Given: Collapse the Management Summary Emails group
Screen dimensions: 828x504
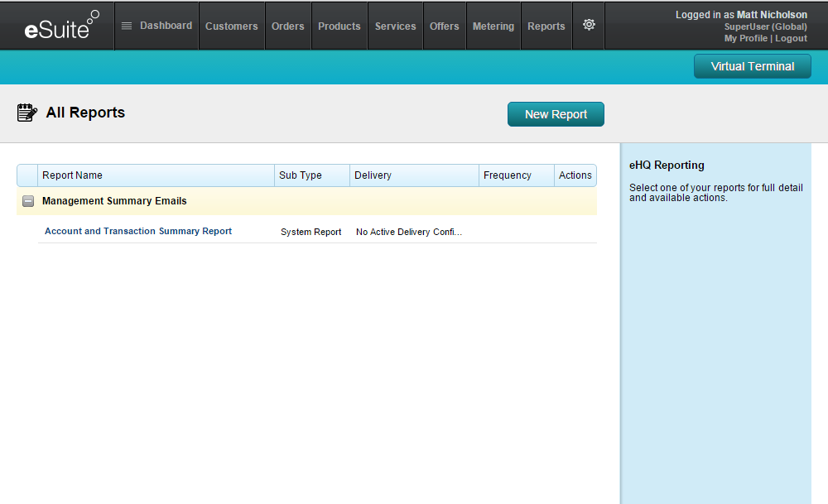Looking at the screenshot, I should (x=28, y=201).
